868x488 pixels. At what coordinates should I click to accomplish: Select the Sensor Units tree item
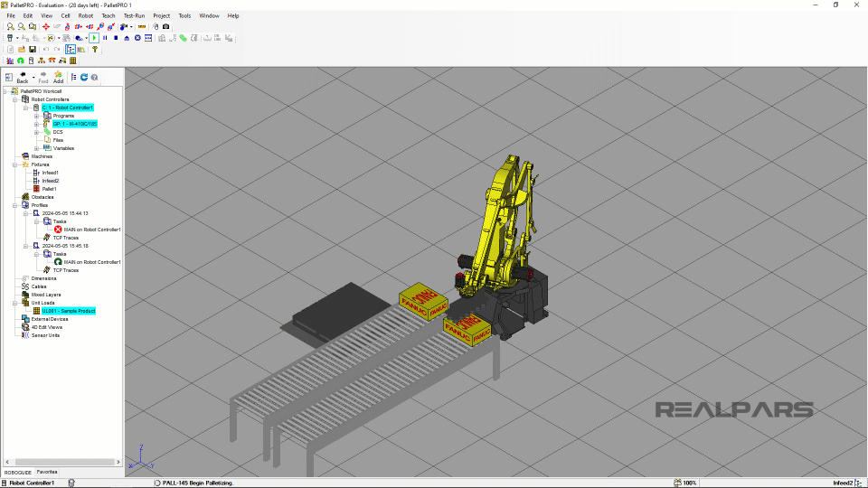point(45,335)
